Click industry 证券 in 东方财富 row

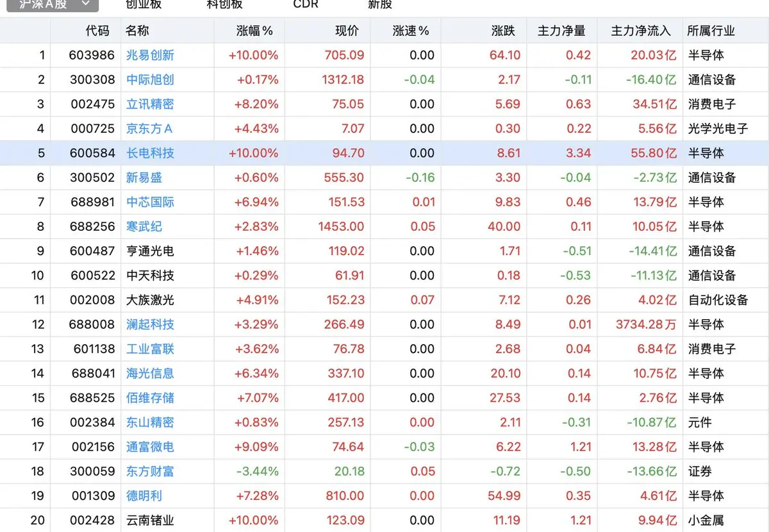pyautogui.click(x=700, y=471)
